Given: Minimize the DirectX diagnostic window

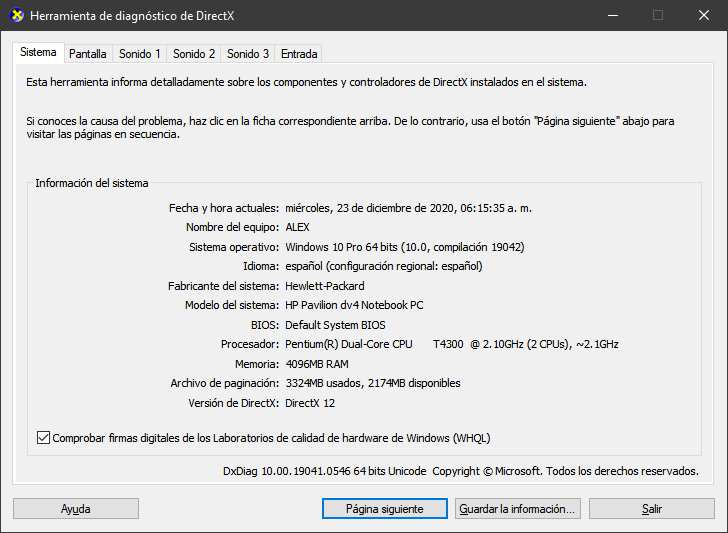Looking at the screenshot, I should coord(612,15).
